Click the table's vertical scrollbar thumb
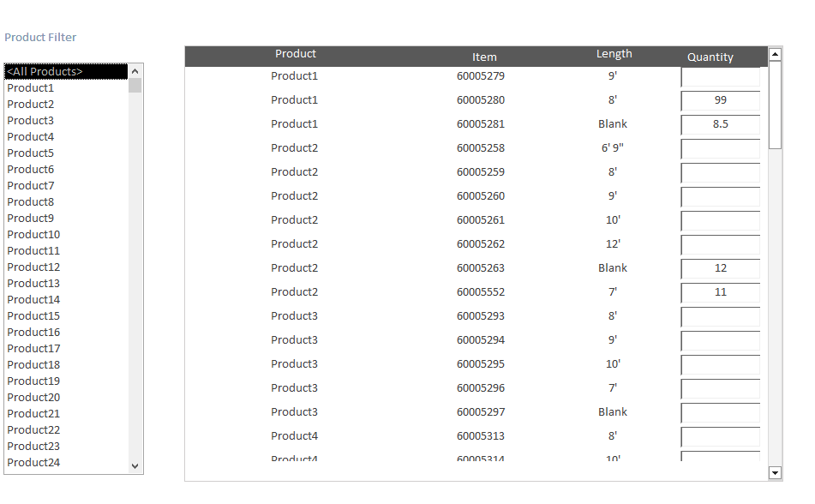815x504 pixels. 775,105
